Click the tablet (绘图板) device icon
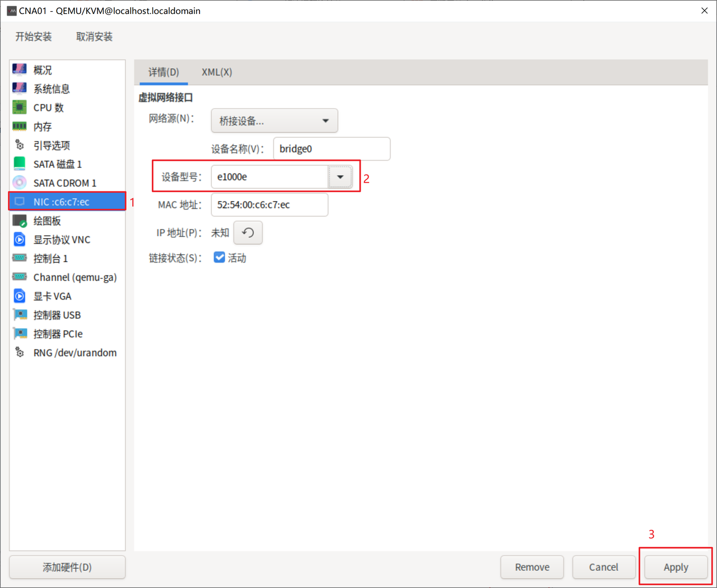This screenshot has height=588, width=717. pyautogui.click(x=20, y=221)
